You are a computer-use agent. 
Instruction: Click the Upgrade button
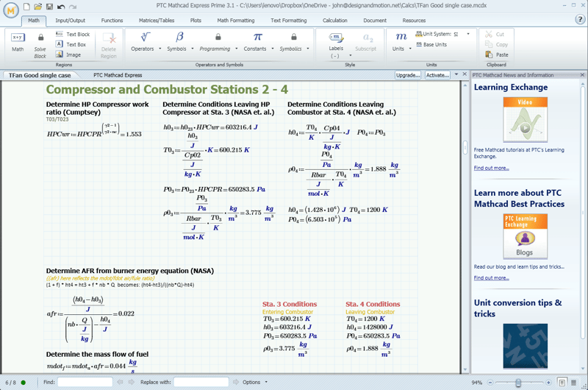(x=408, y=75)
